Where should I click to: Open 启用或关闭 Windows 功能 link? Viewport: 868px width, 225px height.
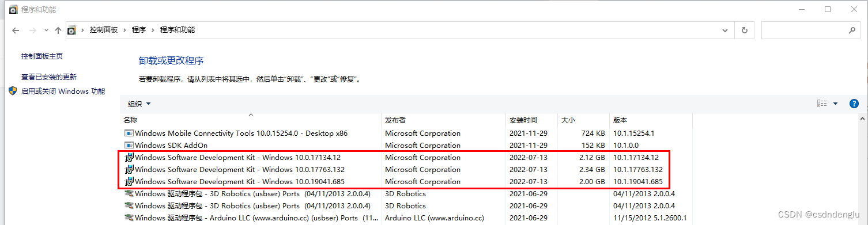point(63,91)
